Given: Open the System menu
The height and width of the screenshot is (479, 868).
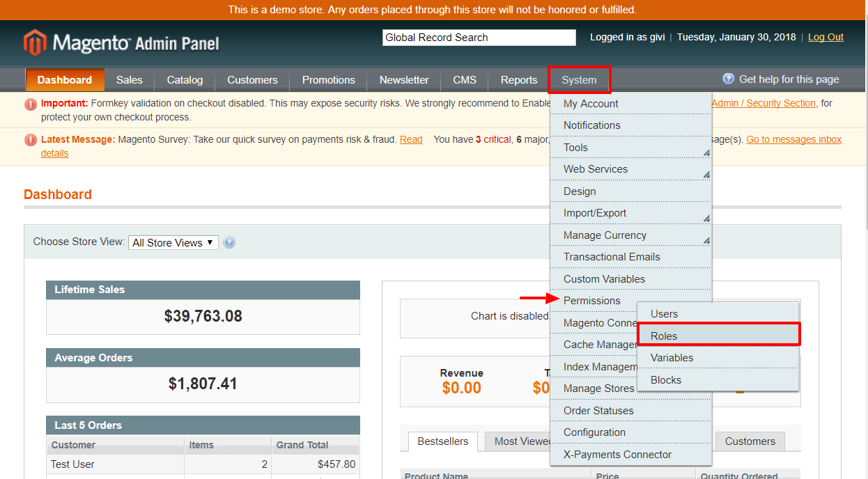Looking at the screenshot, I should 580,80.
